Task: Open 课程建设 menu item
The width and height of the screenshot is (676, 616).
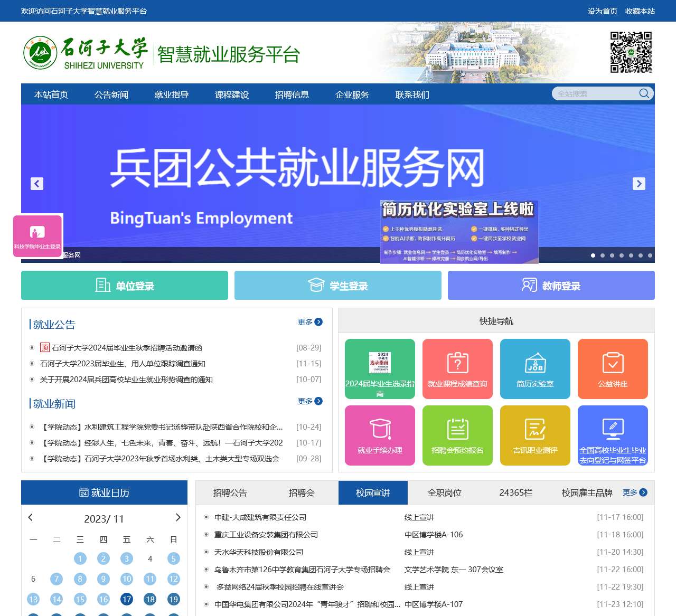Action: coord(232,94)
